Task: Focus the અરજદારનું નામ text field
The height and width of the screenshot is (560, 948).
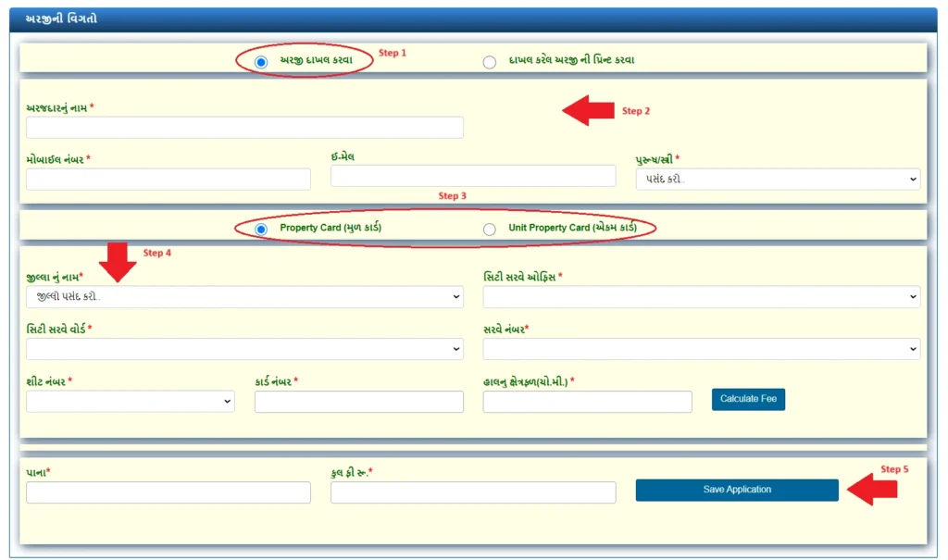Action: pyautogui.click(x=244, y=128)
